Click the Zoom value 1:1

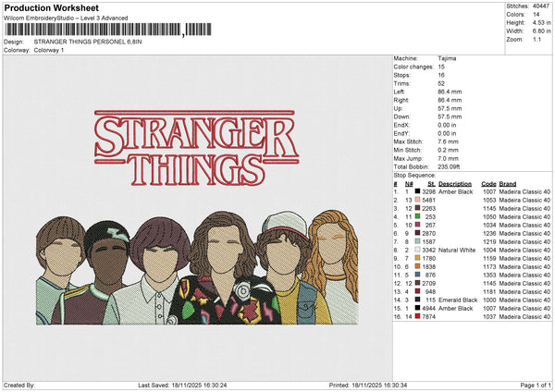click(536, 39)
